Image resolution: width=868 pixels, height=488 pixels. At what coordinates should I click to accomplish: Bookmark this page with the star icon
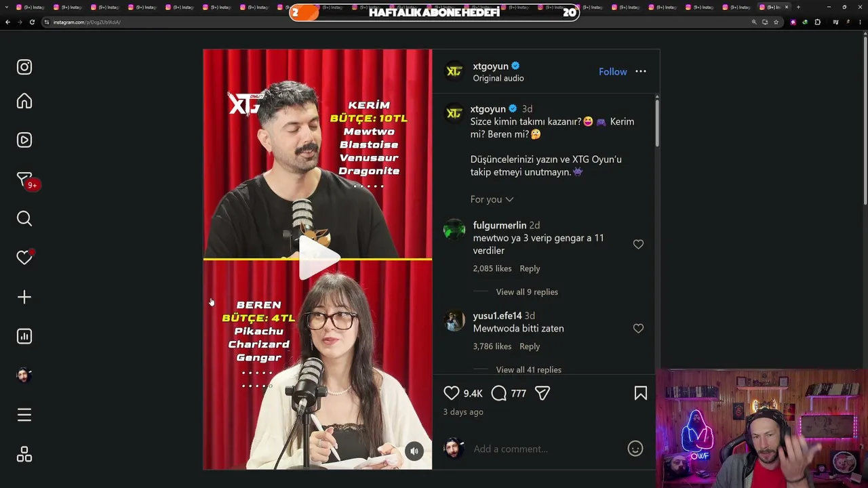776,22
